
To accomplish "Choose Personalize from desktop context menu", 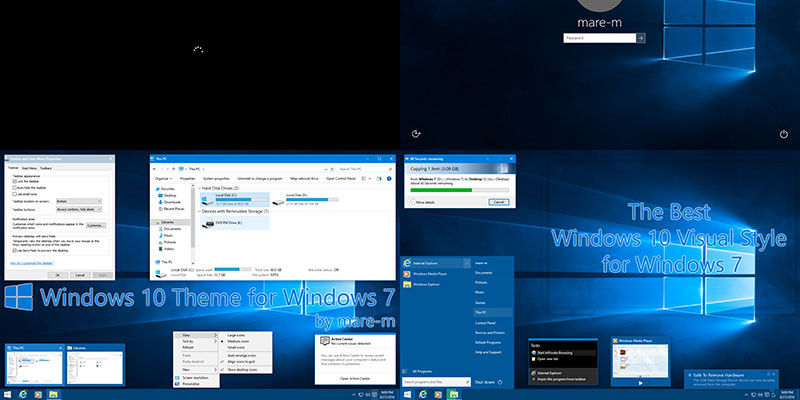I will (192, 383).
